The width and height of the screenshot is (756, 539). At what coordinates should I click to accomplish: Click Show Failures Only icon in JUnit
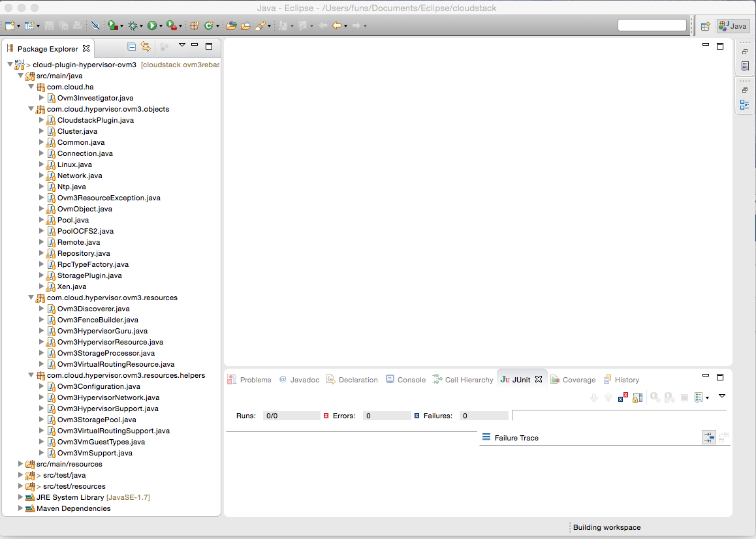pyautogui.click(x=623, y=397)
